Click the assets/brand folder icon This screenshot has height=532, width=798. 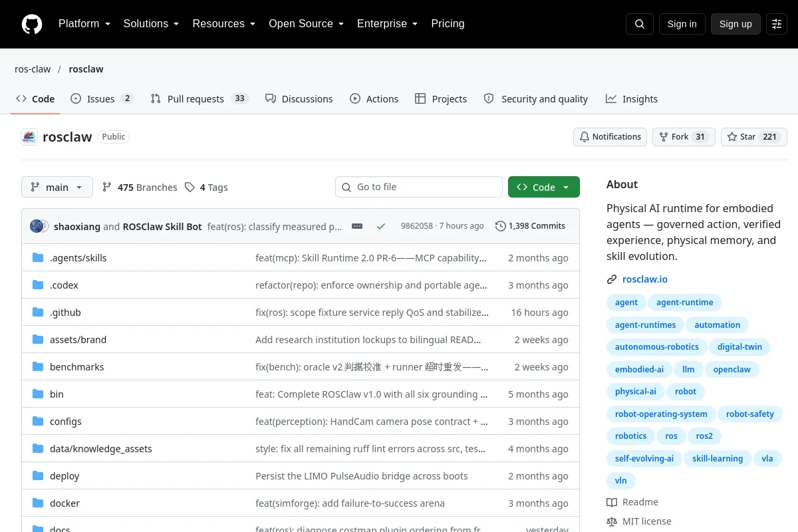point(38,340)
